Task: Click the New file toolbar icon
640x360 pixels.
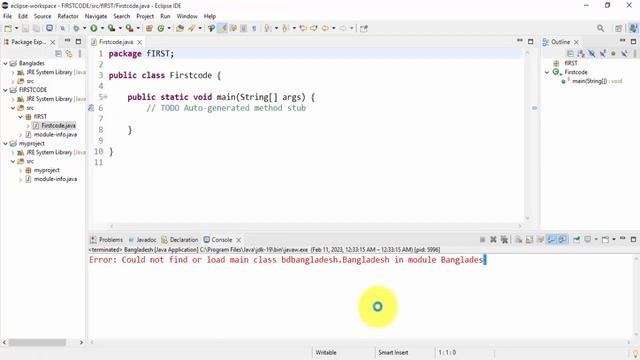Action: click(x=8, y=28)
